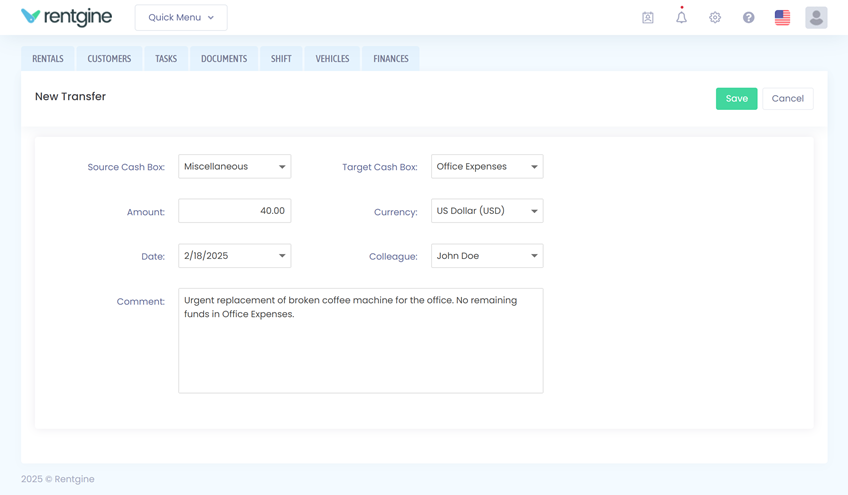Save the new transfer
Screen dimensions: 848x495
[x=736, y=99]
